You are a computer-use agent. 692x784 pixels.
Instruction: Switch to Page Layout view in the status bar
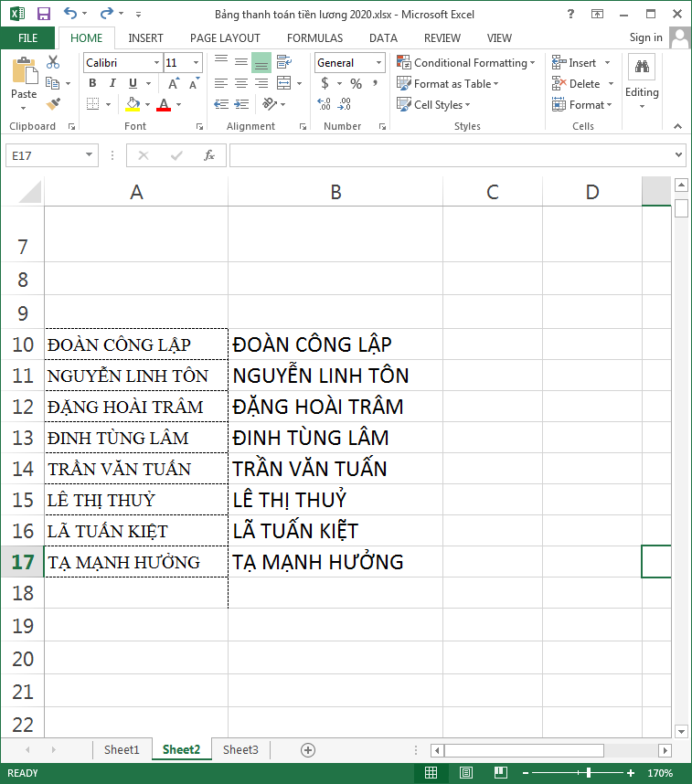point(464,773)
